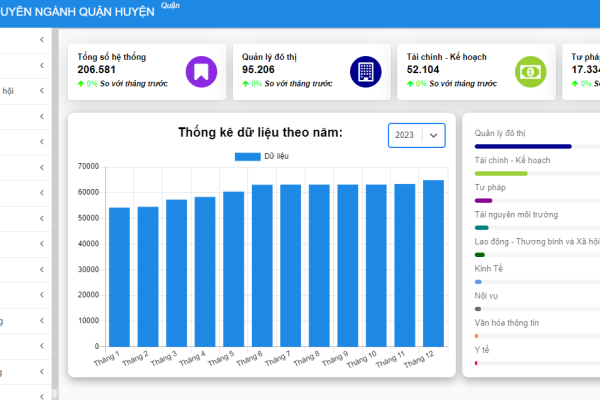Select the Tổng số hệ thống card
The image size is (600, 400).
[x=147, y=72]
